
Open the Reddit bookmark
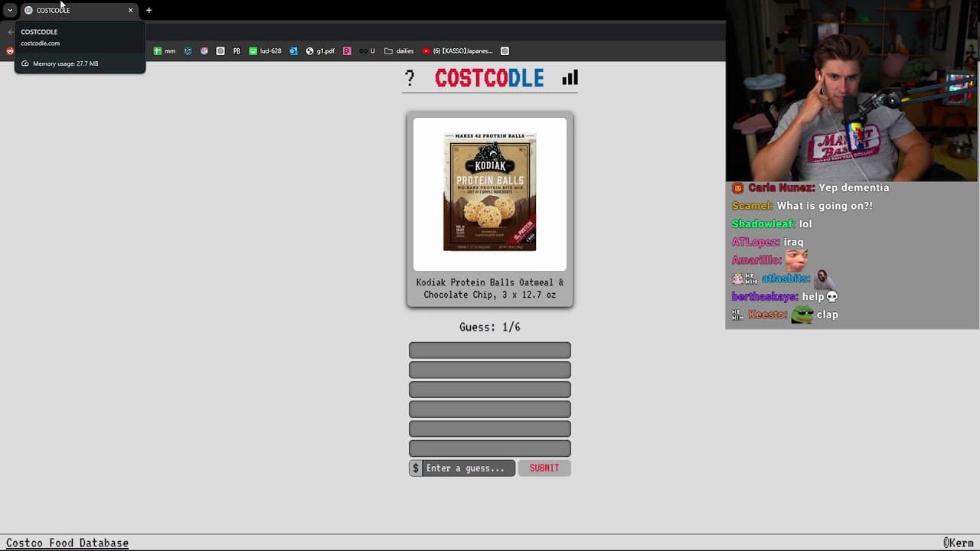tap(10, 51)
